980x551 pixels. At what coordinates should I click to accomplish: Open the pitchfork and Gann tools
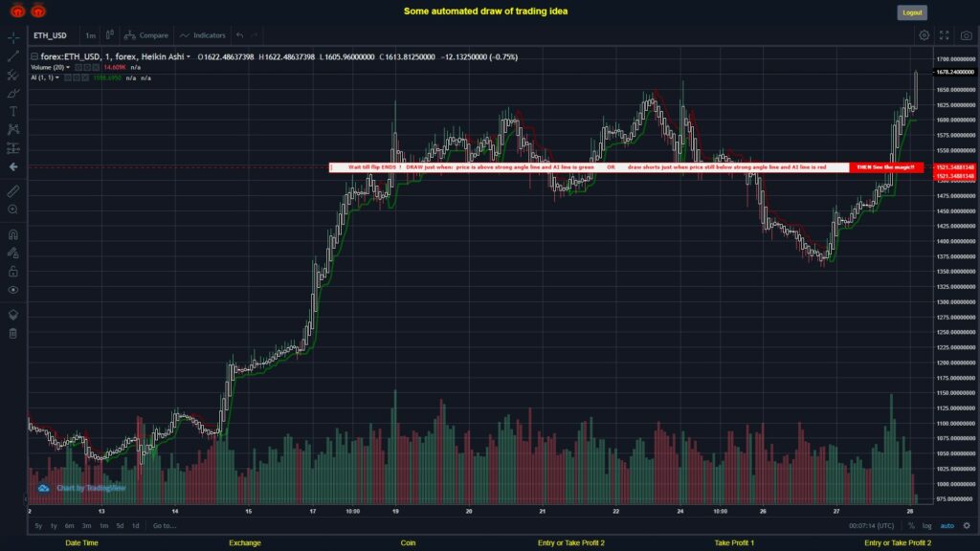tap(13, 75)
